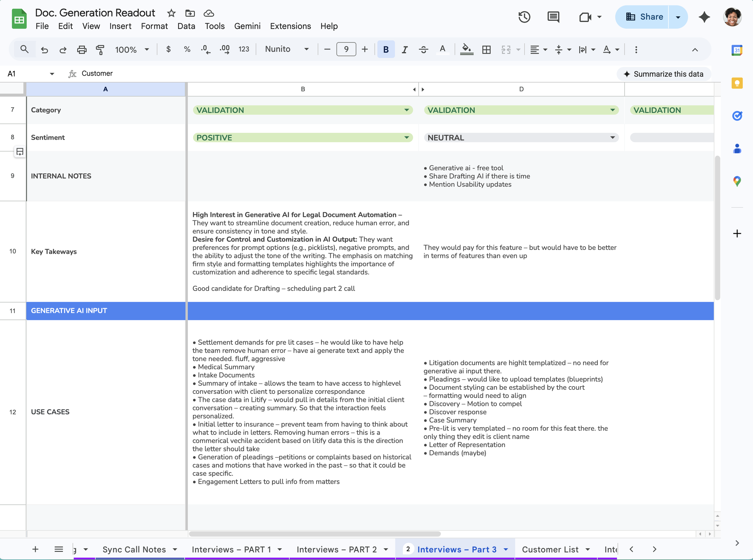The height and width of the screenshot is (560, 753).
Task: Open the Gemini sparkle side panel
Action: [704, 17]
